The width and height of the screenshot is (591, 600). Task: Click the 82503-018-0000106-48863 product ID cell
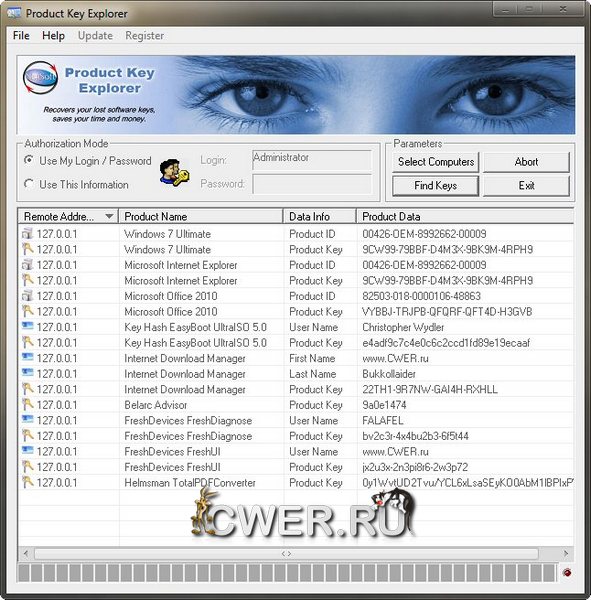pyautogui.click(x=421, y=296)
